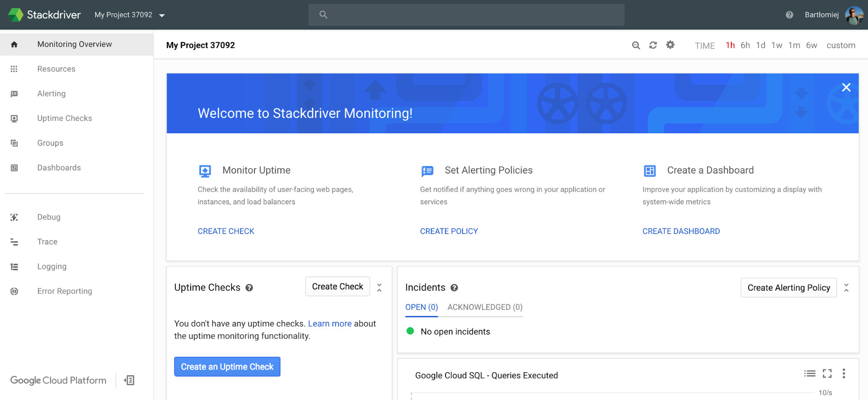The image size is (868, 400).
Task: Open settings gear icon in toolbar
Action: 670,45
